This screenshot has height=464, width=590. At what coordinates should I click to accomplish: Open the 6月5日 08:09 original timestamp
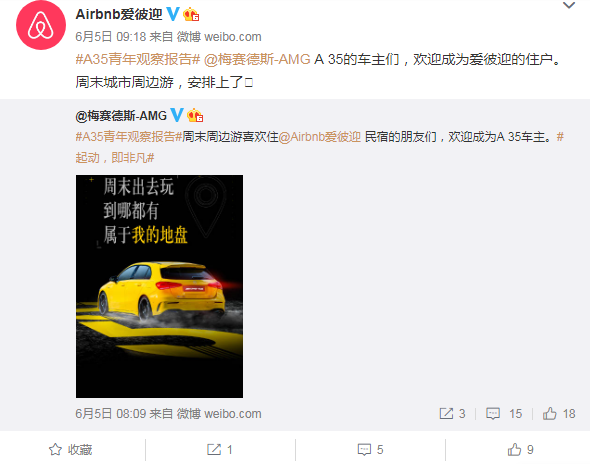pos(111,414)
